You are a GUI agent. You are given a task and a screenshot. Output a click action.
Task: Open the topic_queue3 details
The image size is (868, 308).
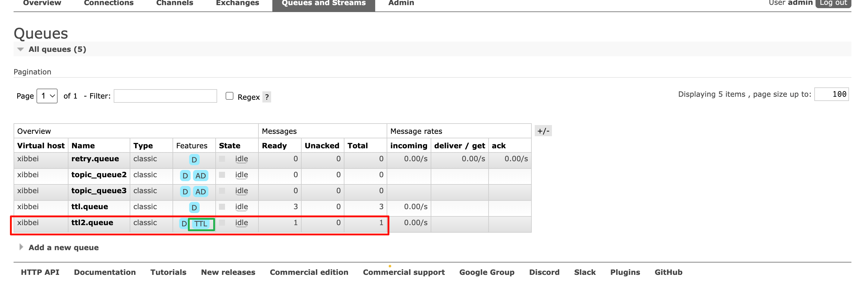point(99,191)
